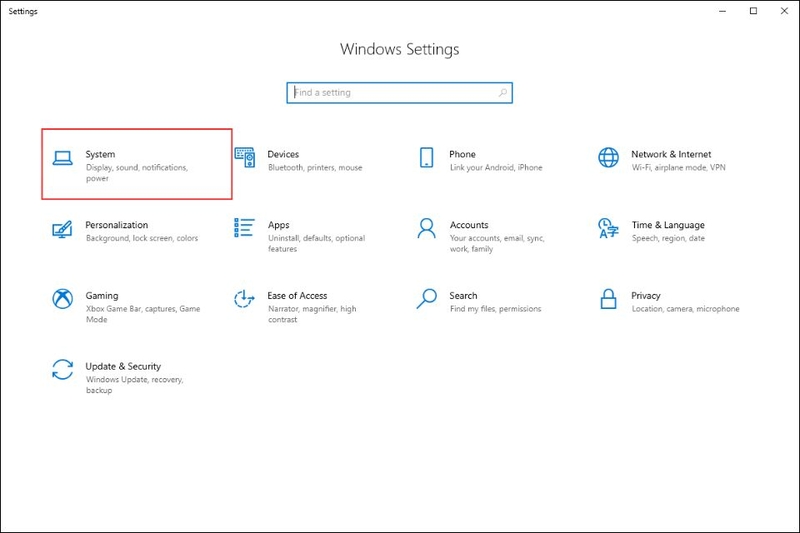The height and width of the screenshot is (533, 800).
Task: Click 'Location, camera, microphone' description
Action: (x=685, y=309)
